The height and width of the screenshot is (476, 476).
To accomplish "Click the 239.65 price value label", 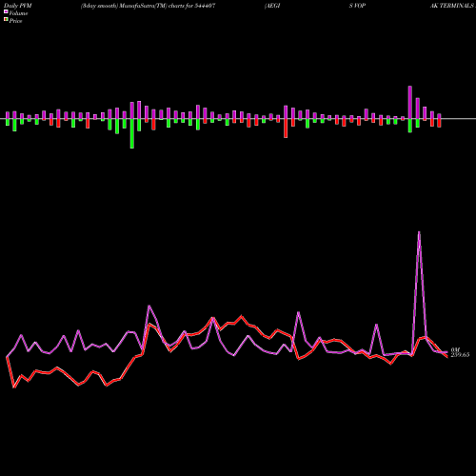I will (x=460, y=355).
